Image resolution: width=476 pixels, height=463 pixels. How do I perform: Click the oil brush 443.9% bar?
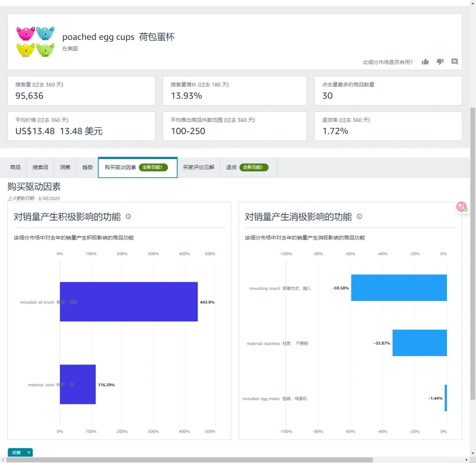[x=129, y=301]
